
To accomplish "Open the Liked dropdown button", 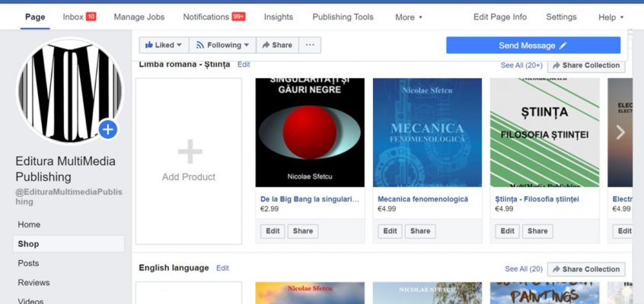I will click(164, 45).
